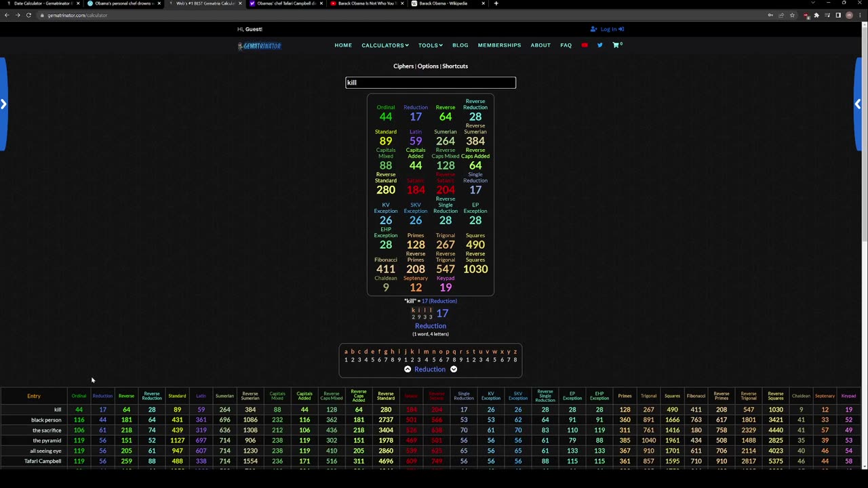Bookmark this page with the star icon
868x488 pixels.
coord(792,15)
